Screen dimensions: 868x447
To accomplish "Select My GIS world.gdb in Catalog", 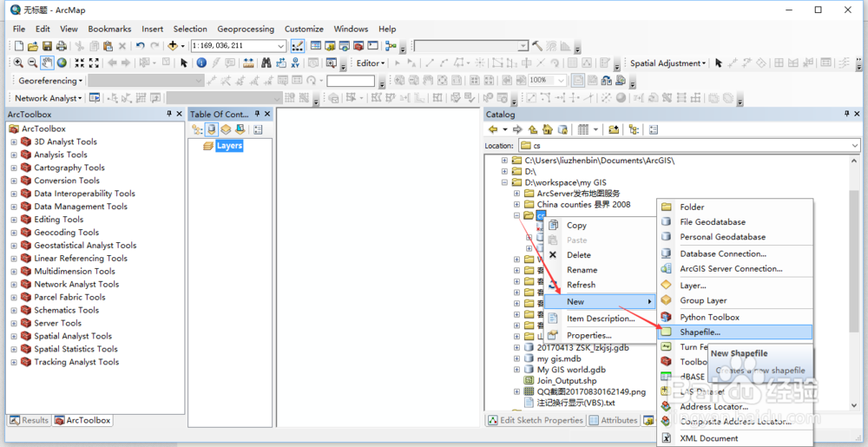I will pyautogui.click(x=571, y=370).
